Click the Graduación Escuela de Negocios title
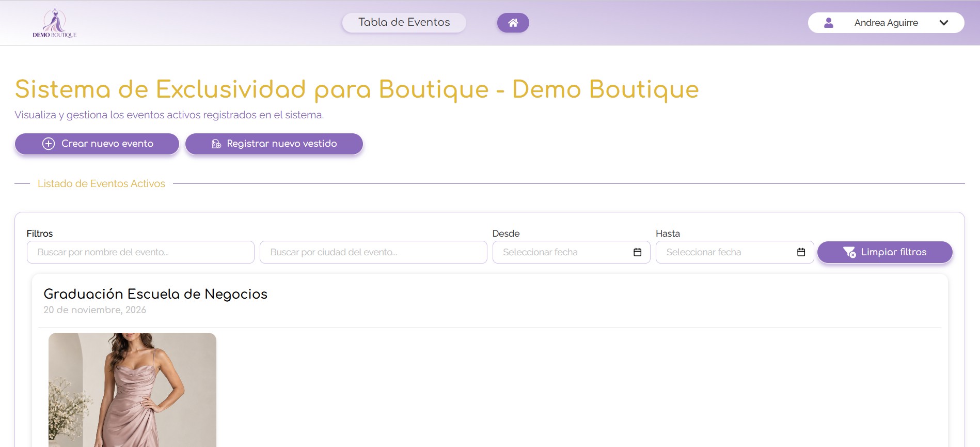Viewport: 980px width, 447px height. point(155,294)
